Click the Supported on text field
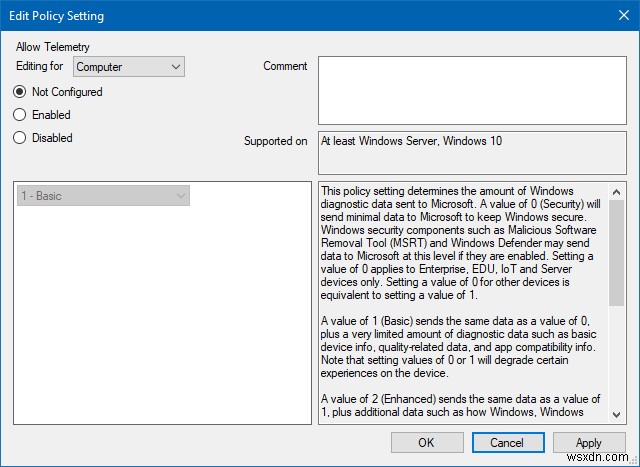 tap(472, 153)
